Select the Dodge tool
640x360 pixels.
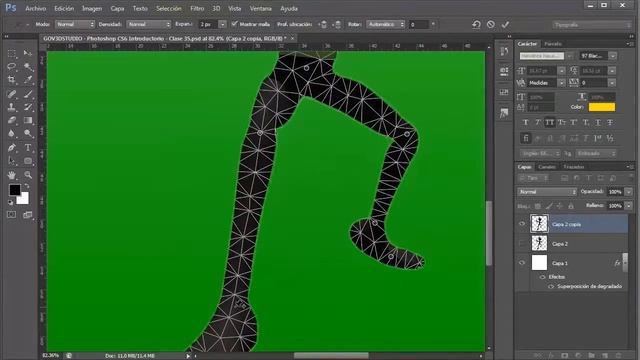(x=28, y=133)
